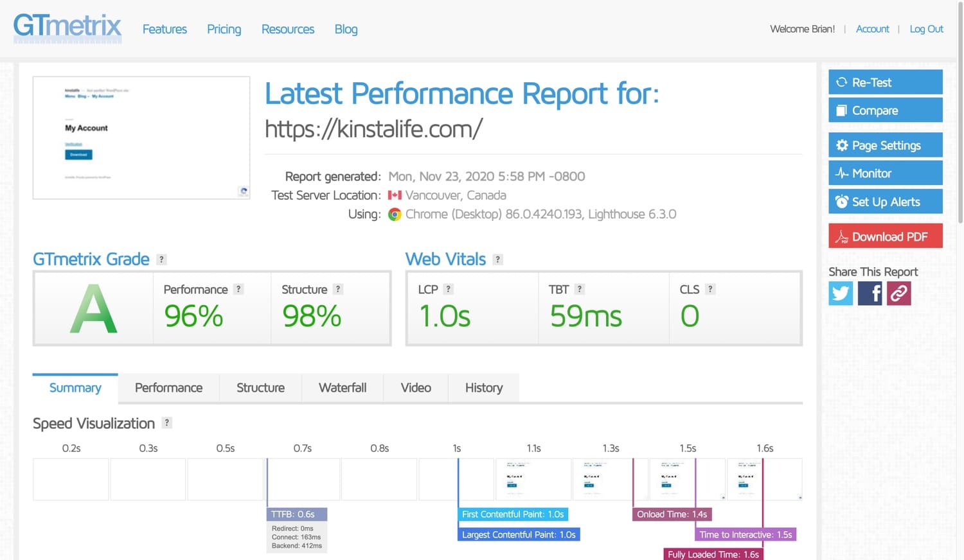This screenshot has height=560, width=964.
Task: Click the Set Up Alerts button
Action: pyautogui.click(x=885, y=202)
